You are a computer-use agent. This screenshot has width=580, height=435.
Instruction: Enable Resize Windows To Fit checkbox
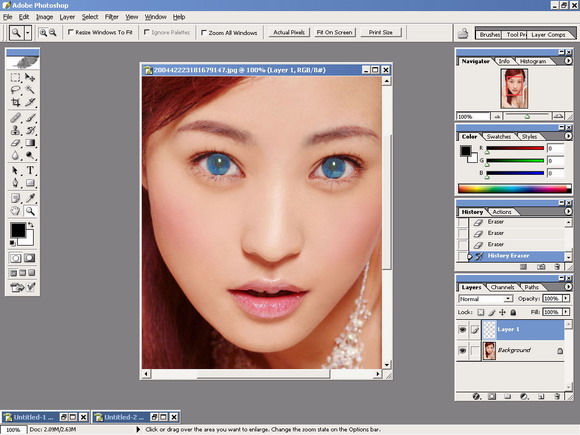(x=71, y=32)
